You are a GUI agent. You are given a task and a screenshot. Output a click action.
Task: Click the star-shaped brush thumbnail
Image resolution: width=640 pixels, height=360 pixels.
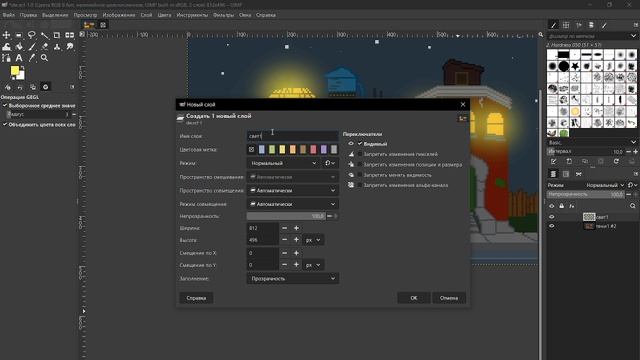tap(575, 66)
